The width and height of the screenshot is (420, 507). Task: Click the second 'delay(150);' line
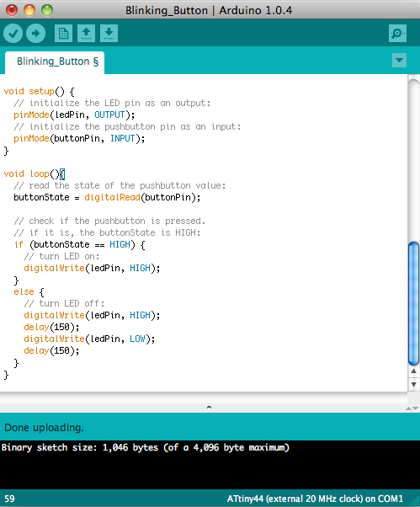tap(51, 351)
